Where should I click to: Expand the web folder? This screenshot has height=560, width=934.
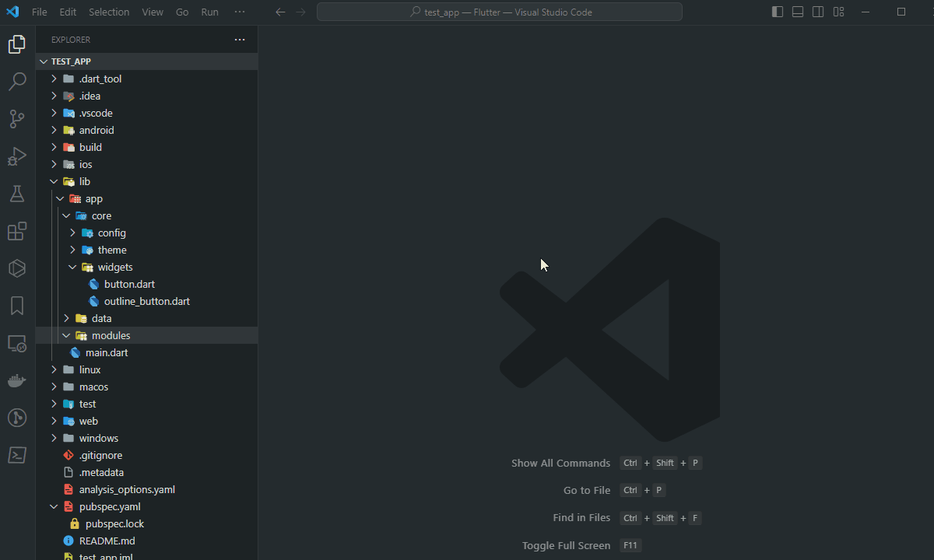pos(147,421)
